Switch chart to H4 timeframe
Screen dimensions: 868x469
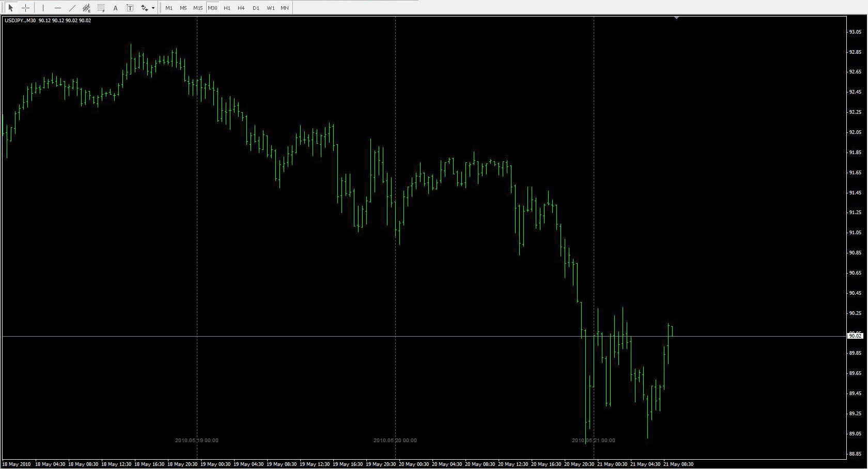pos(241,8)
